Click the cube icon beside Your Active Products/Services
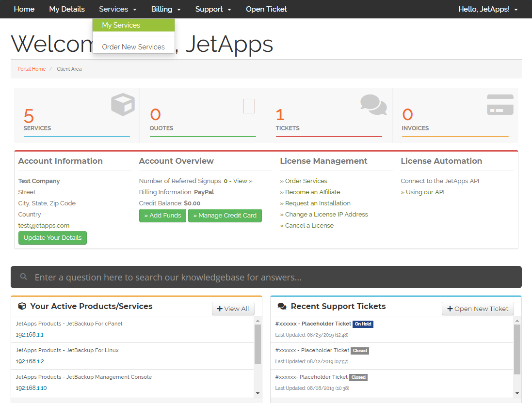The height and width of the screenshot is (403, 532). click(22, 306)
